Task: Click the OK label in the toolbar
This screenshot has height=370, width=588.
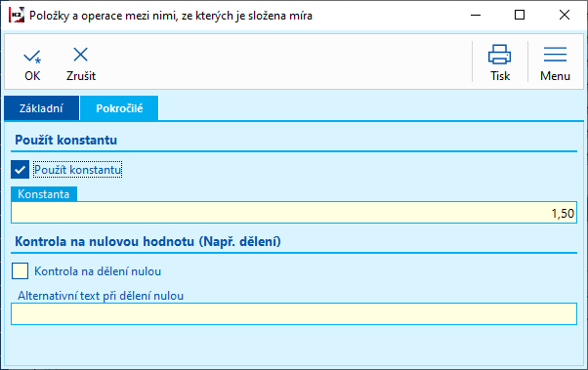Action: 32,76
